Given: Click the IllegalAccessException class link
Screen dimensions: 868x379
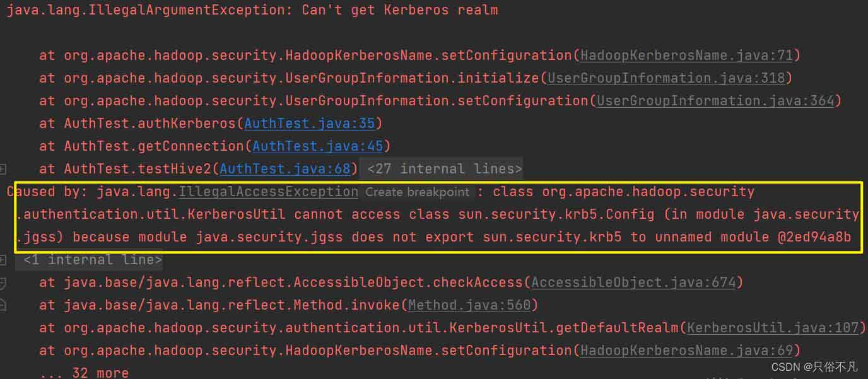Looking at the screenshot, I should [x=268, y=192].
